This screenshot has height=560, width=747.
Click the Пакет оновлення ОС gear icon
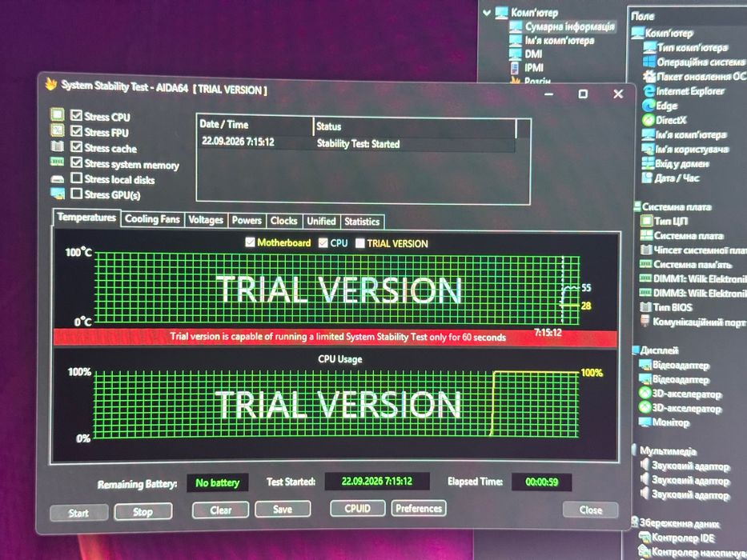pyautogui.click(x=649, y=76)
